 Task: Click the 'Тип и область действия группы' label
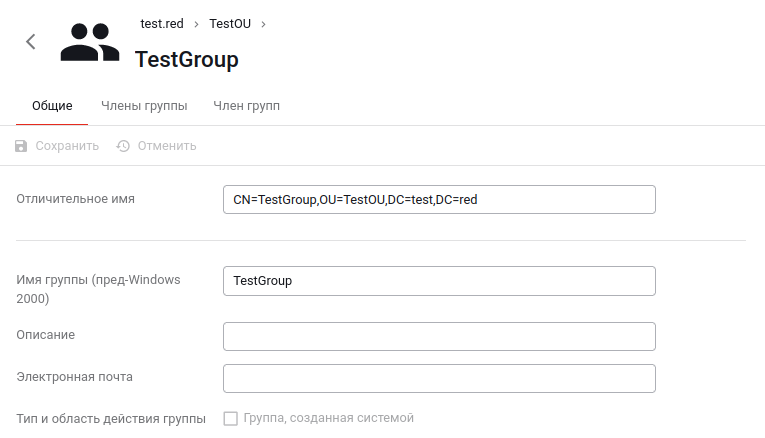tap(111, 418)
